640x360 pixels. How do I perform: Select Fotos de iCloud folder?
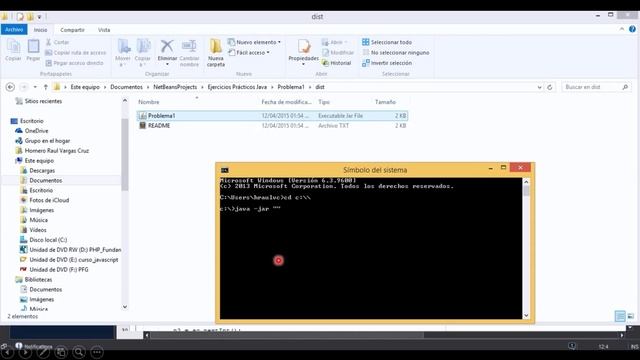coord(45,200)
